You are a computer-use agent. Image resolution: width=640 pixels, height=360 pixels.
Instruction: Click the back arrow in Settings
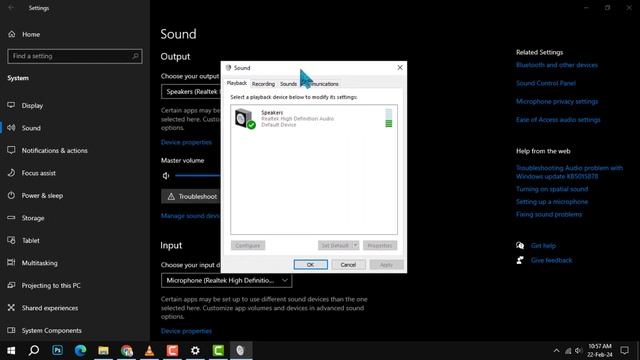[11, 8]
